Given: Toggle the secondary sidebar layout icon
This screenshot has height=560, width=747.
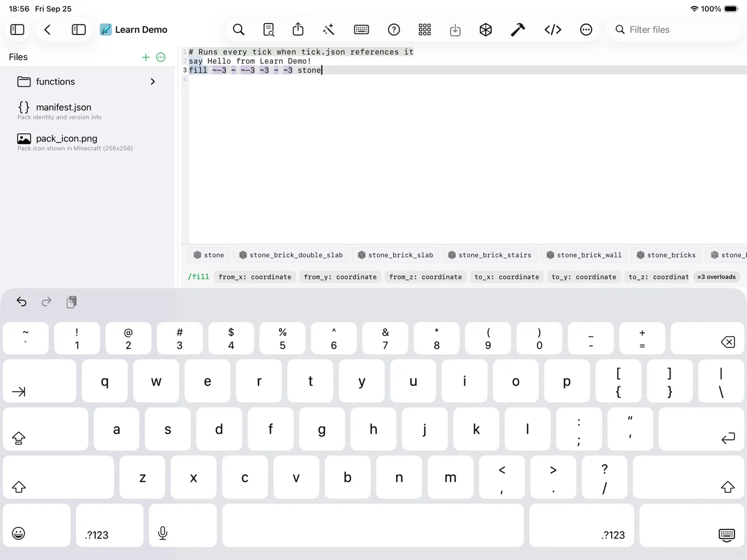Looking at the screenshot, I should (78, 29).
